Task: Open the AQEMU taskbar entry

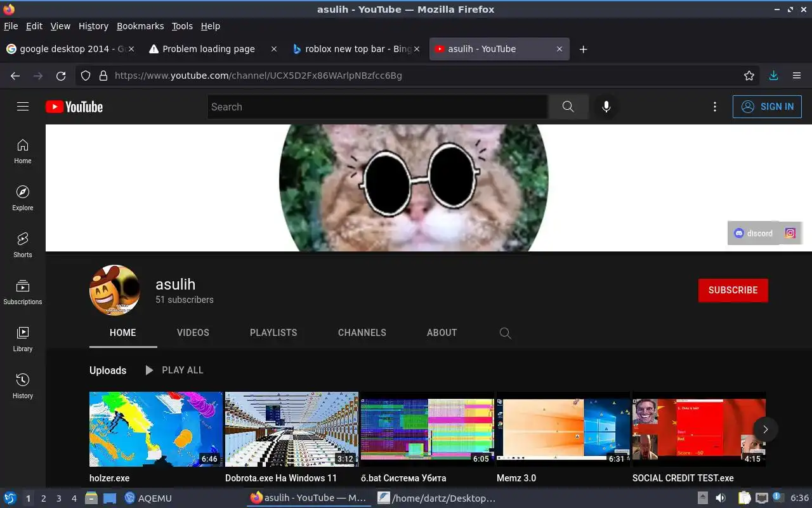Action: [148, 498]
